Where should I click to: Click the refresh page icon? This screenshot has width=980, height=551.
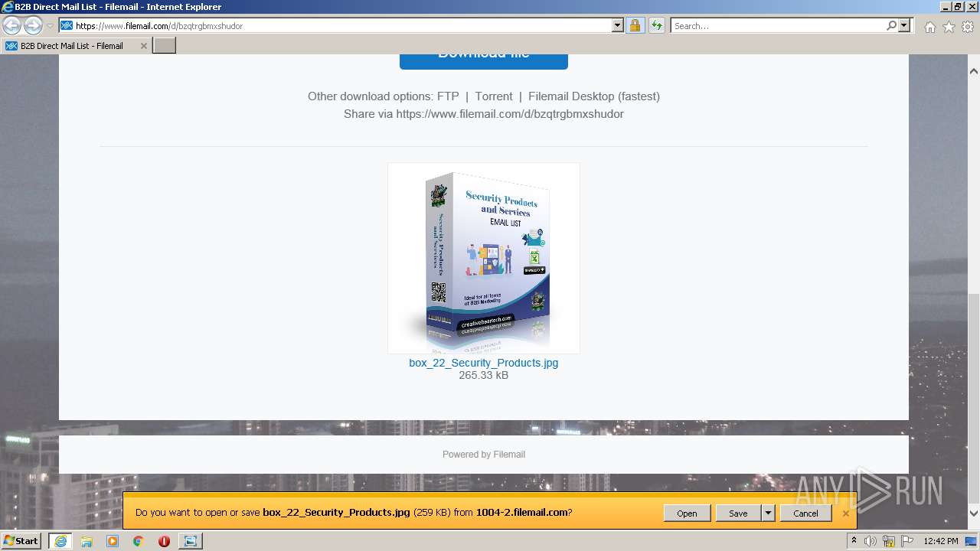pos(657,25)
